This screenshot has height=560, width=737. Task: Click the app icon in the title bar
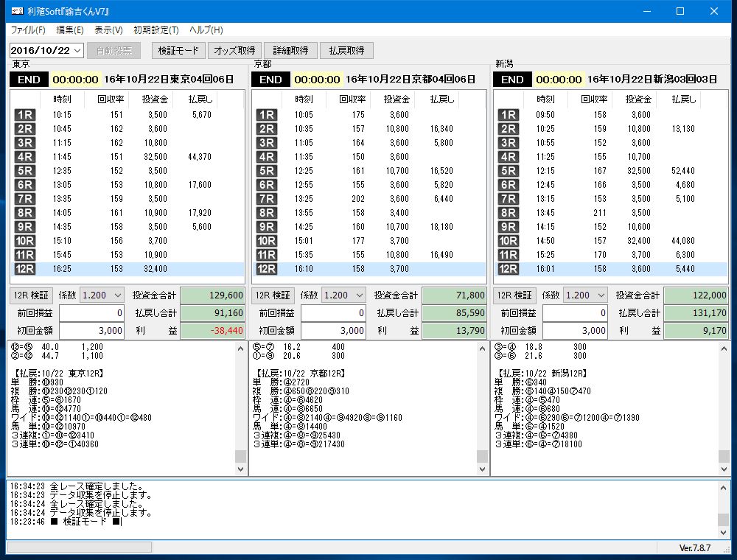[x=16, y=11]
